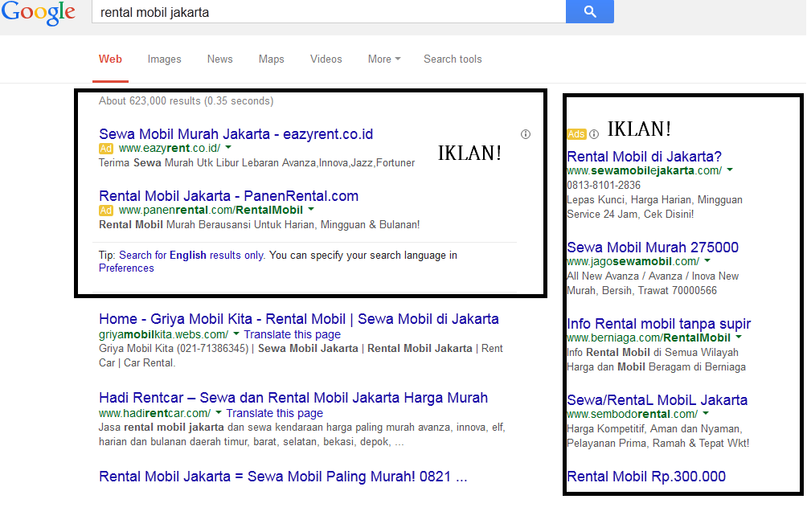807x532 pixels.
Task: Click the Ad badge for panenrental.com
Action: tap(106, 211)
